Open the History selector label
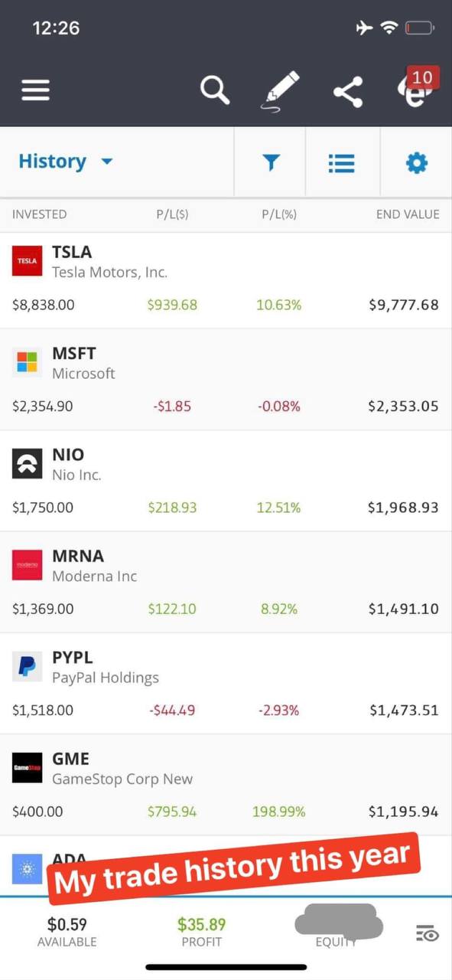 coord(52,162)
